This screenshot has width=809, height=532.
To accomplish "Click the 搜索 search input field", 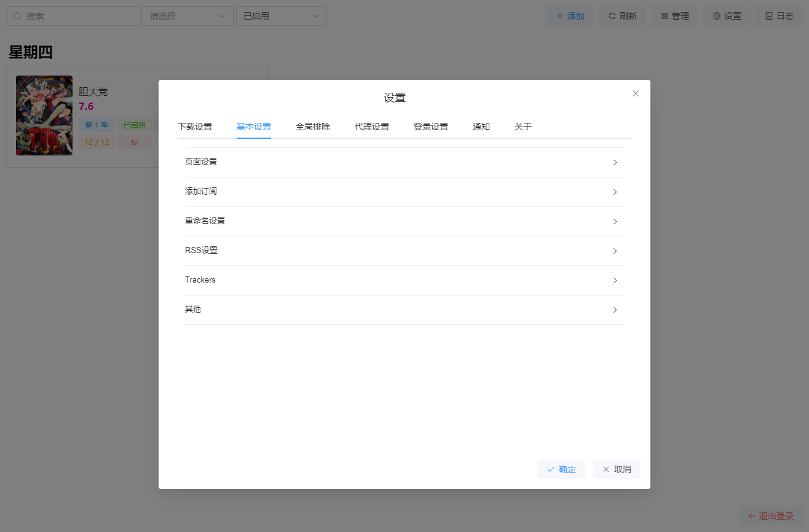I will pyautogui.click(x=74, y=16).
